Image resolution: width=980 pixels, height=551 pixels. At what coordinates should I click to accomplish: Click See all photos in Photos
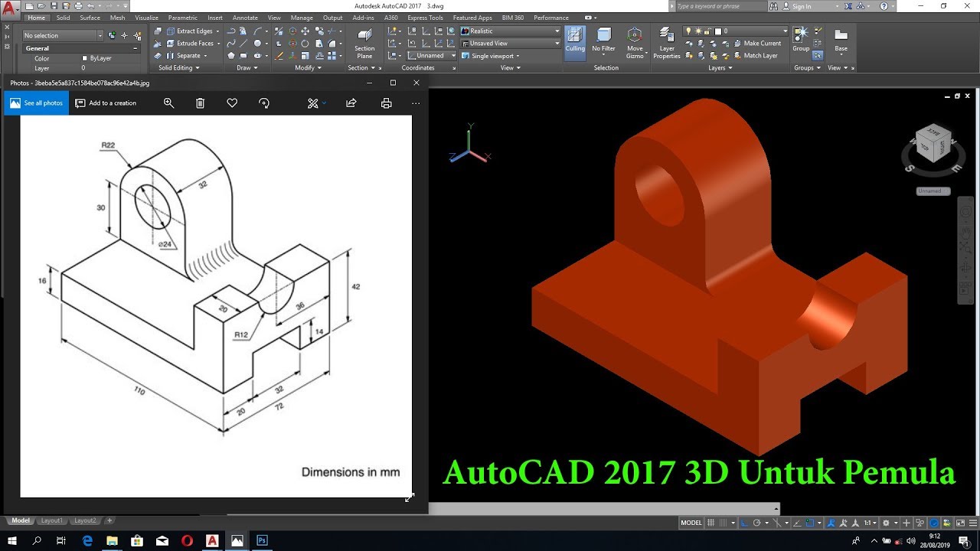tap(36, 103)
